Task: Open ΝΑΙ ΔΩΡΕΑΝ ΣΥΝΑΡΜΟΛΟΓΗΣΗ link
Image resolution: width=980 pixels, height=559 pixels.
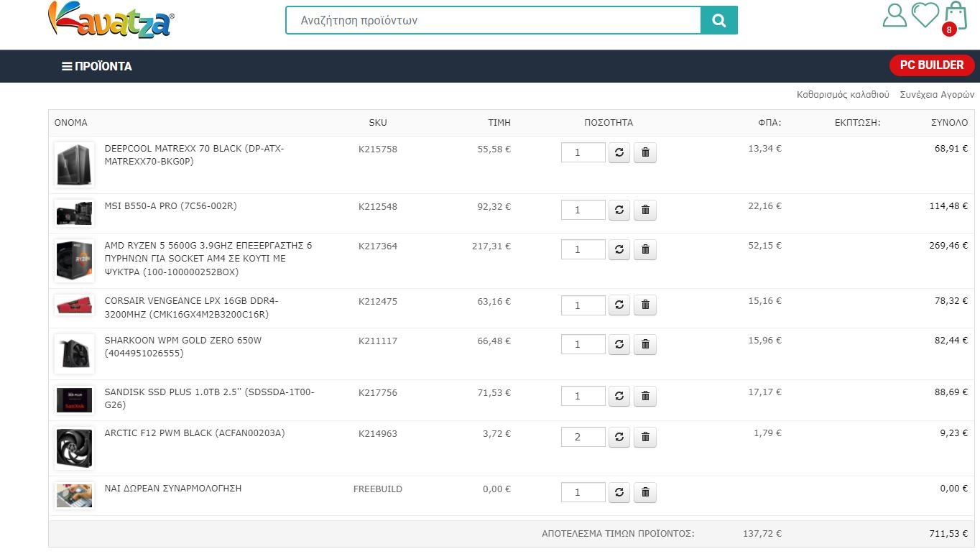Action: [173, 489]
